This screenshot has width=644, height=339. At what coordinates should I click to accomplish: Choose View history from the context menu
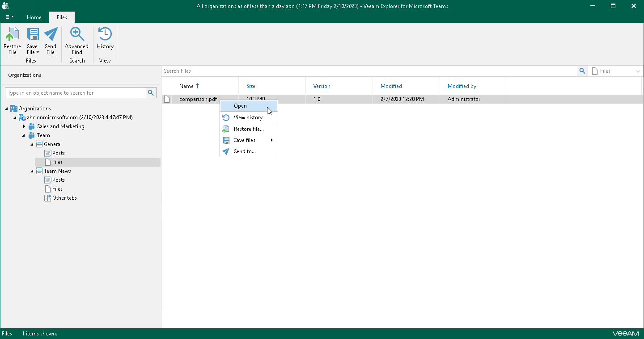[x=249, y=117]
